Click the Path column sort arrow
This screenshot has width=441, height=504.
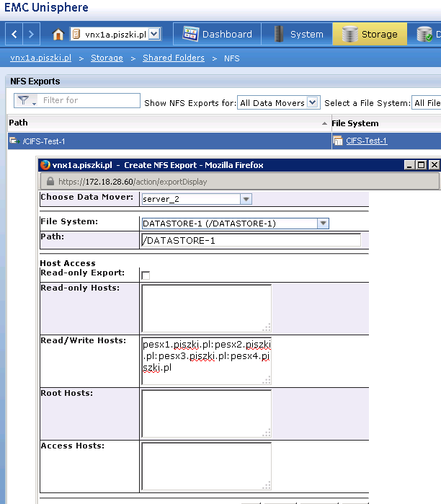point(324,123)
